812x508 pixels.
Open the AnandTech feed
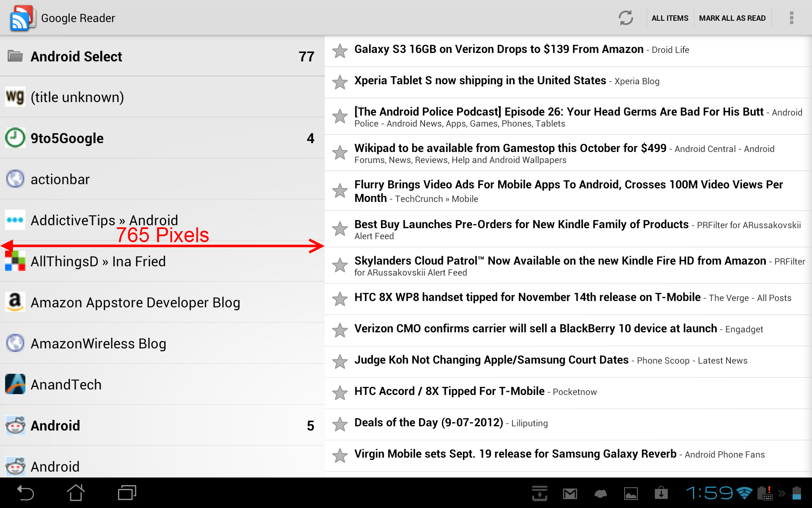coord(162,384)
